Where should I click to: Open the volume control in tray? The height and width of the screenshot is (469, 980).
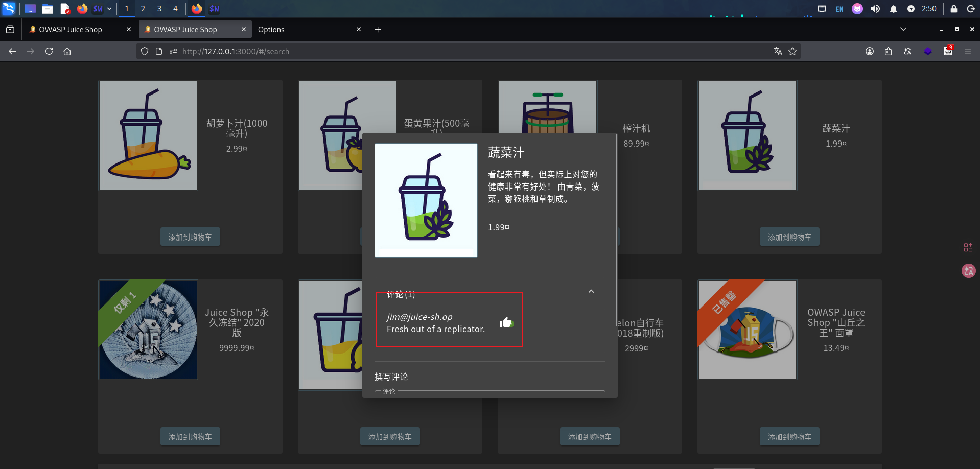click(875, 9)
